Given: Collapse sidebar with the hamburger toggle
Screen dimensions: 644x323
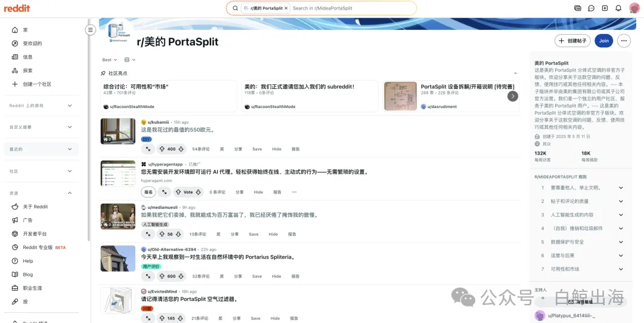Looking at the screenshot, I should (91, 30).
